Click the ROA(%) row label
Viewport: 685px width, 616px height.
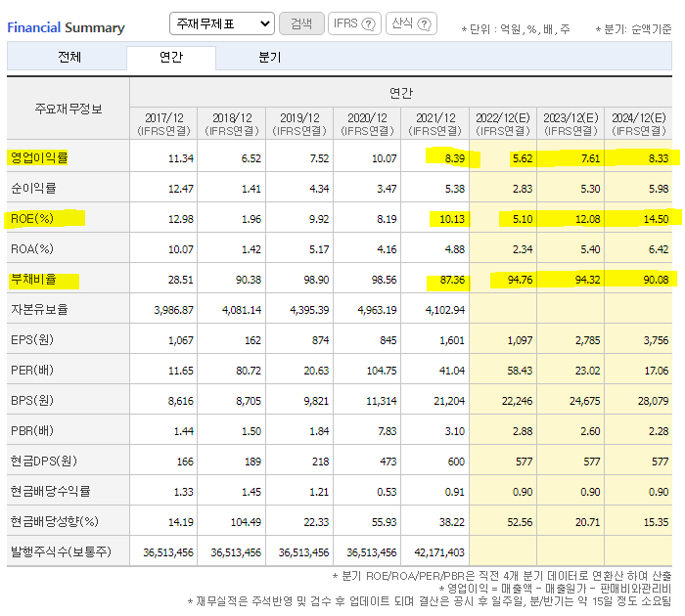[32, 249]
